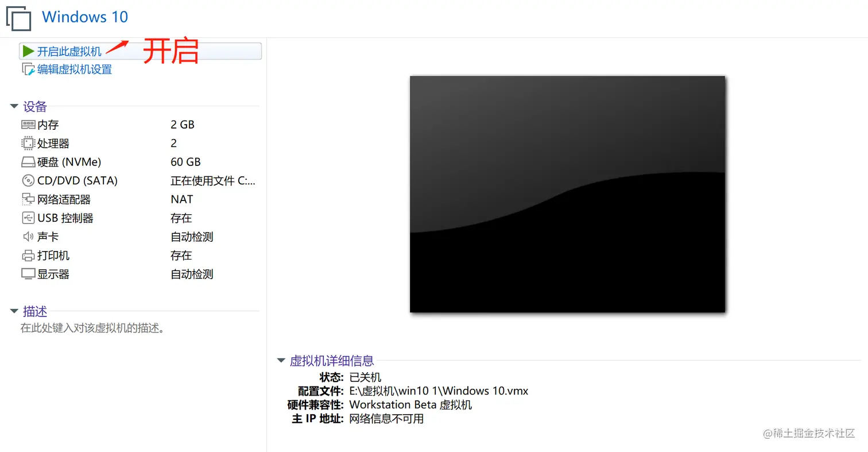This screenshot has height=452, width=868.
Task: Collapse the 设备 section
Action: pyautogui.click(x=13, y=106)
